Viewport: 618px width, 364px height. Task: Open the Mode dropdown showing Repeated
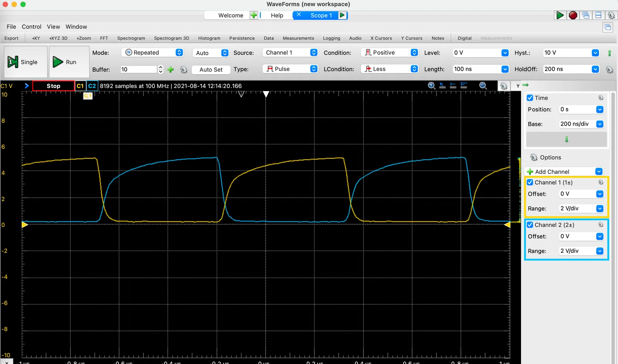152,52
